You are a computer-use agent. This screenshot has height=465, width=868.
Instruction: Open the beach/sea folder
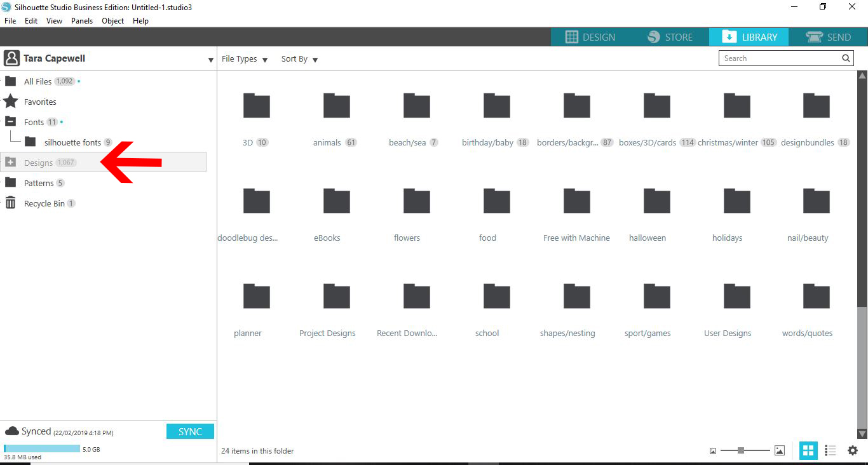click(417, 105)
